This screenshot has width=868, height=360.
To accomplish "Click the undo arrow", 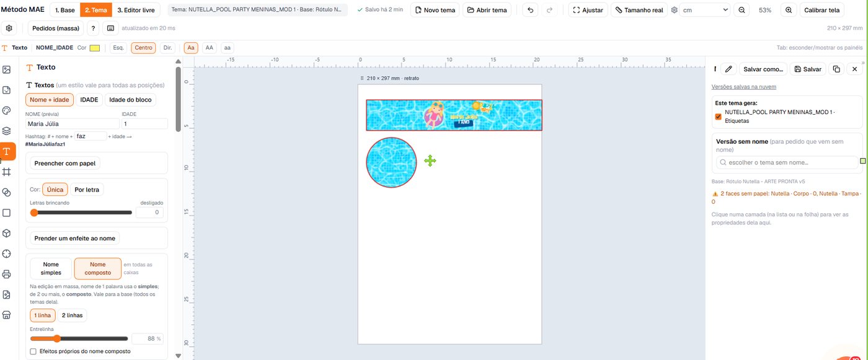I will point(530,10).
